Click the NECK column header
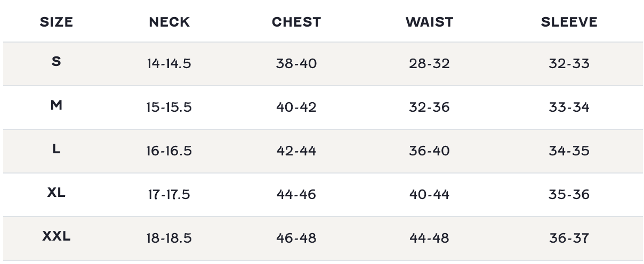The image size is (644, 264). 169,22
